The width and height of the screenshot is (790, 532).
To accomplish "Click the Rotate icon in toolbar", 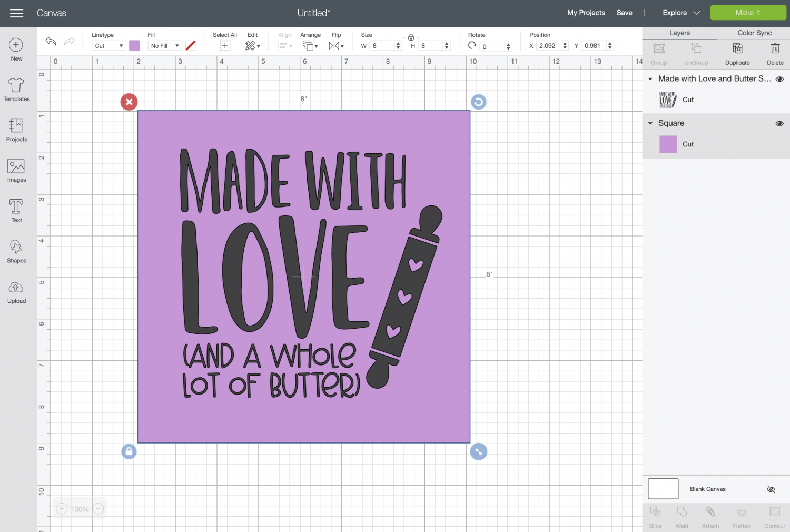I will [472, 45].
